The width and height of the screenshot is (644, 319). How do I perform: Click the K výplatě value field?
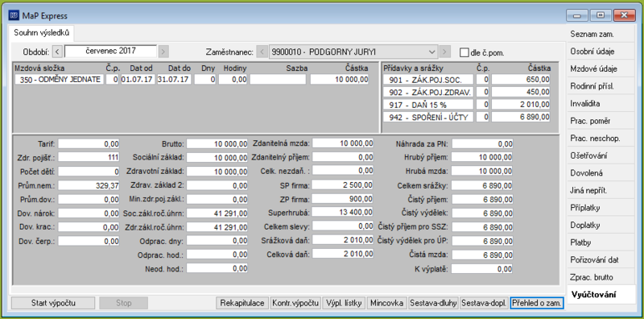point(482,269)
